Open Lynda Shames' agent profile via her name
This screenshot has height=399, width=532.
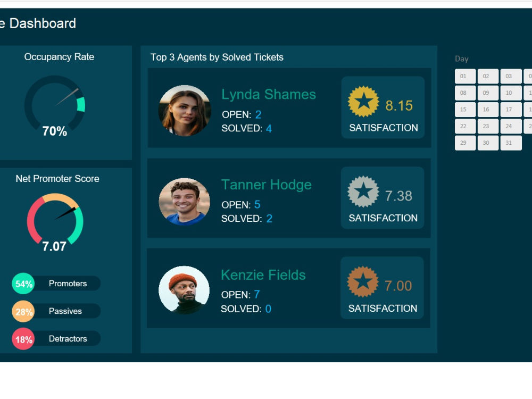pos(268,94)
